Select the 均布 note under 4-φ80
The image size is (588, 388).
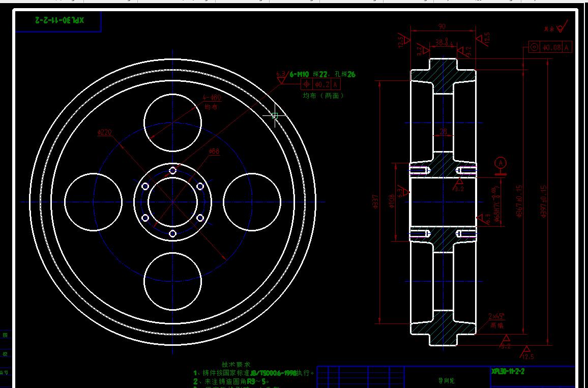[211, 107]
